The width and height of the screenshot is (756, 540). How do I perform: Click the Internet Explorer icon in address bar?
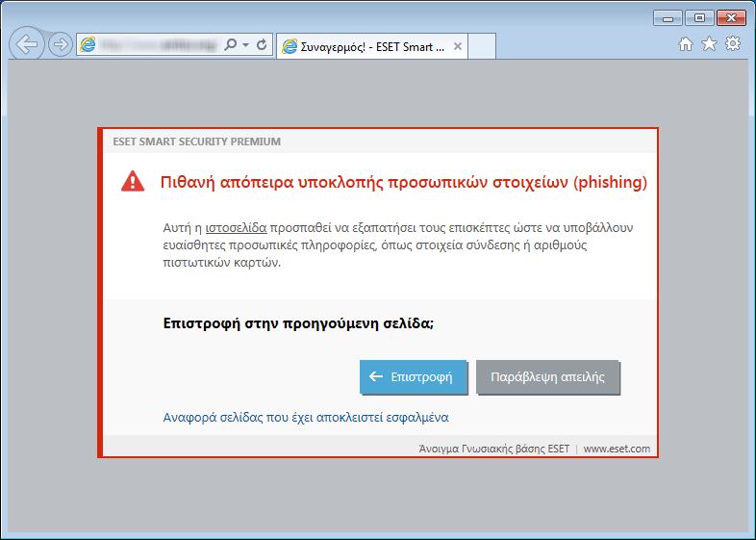(x=88, y=45)
